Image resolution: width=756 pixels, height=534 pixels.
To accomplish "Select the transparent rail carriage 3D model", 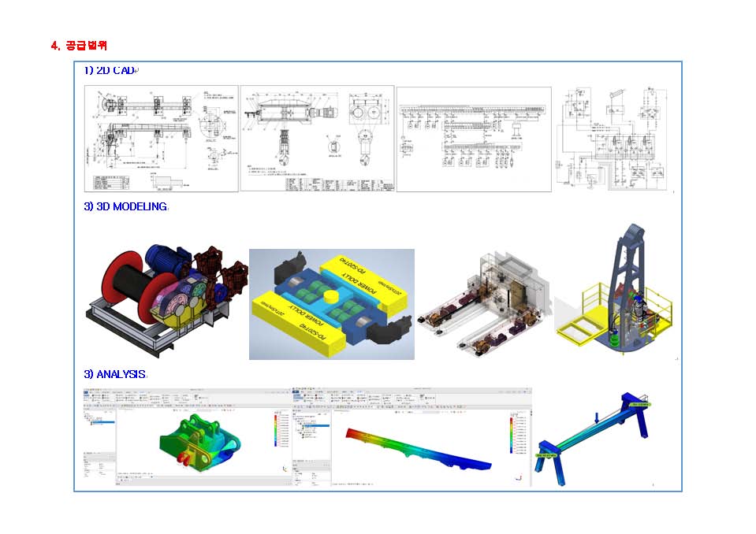I will tap(485, 304).
